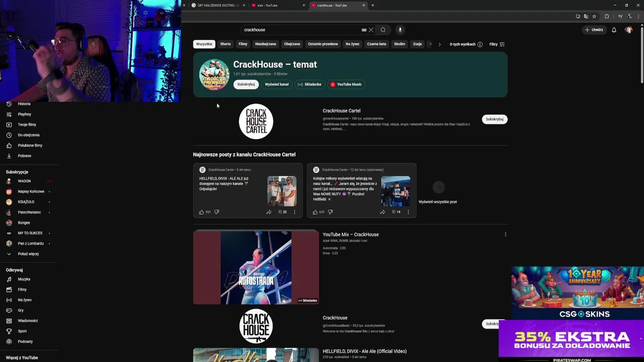Open CrackHouse Cartel channel logo
The width and height of the screenshot is (644, 362).
tap(256, 121)
